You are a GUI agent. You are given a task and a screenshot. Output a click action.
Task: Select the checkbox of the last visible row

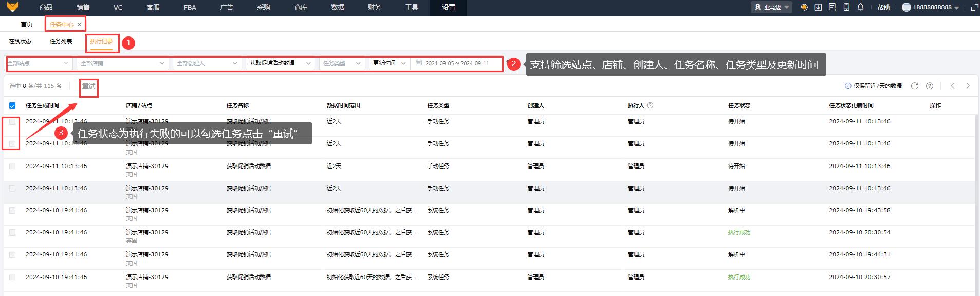click(x=12, y=277)
